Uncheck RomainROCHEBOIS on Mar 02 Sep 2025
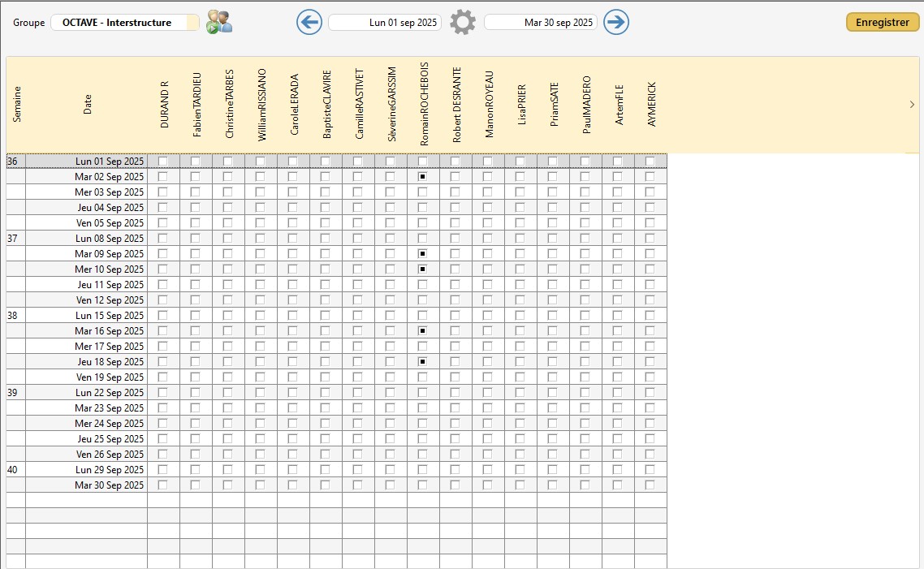The width and height of the screenshot is (924, 569). click(x=422, y=176)
